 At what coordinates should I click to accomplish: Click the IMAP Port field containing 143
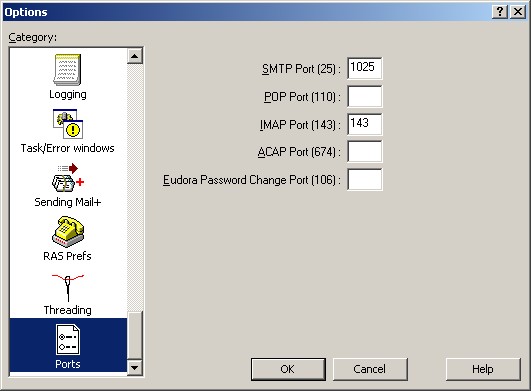click(x=365, y=124)
